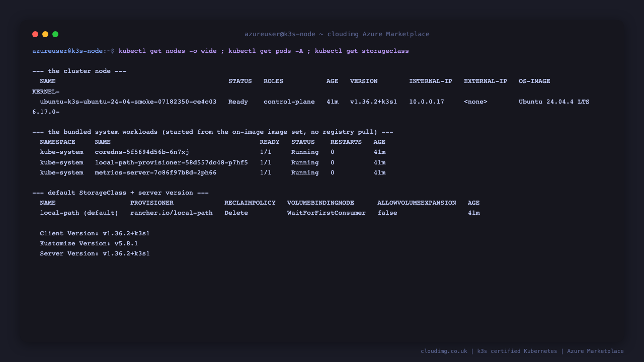Click the node status 'Ready'
Viewport: 644px width, 362px height.
tap(238, 102)
